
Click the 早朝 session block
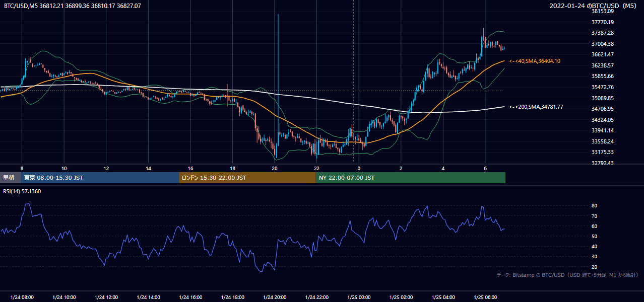11,178
